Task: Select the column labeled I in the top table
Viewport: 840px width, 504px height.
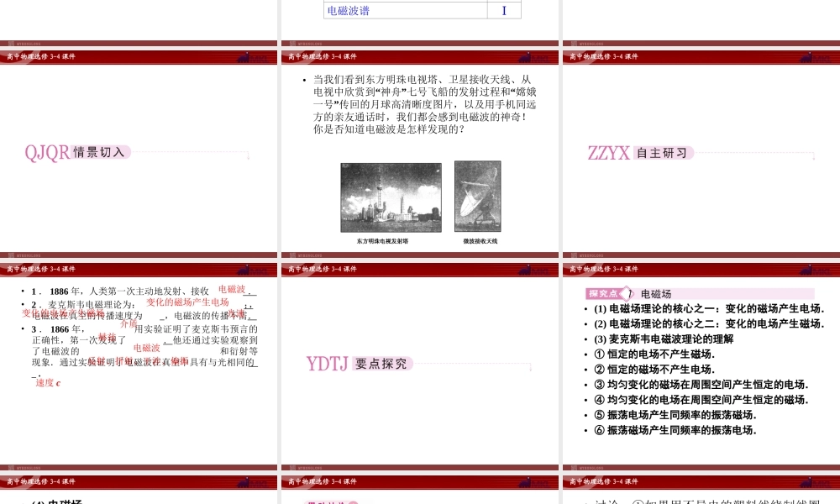Action: (504, 11)
